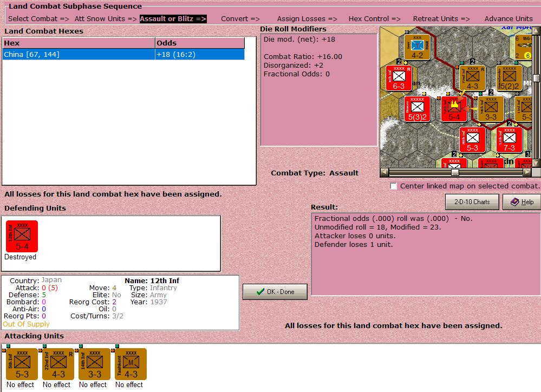Click the vertical map scrollbar thumb
The width and height of the screenshot is (541, 392).
tap(537, 78)
